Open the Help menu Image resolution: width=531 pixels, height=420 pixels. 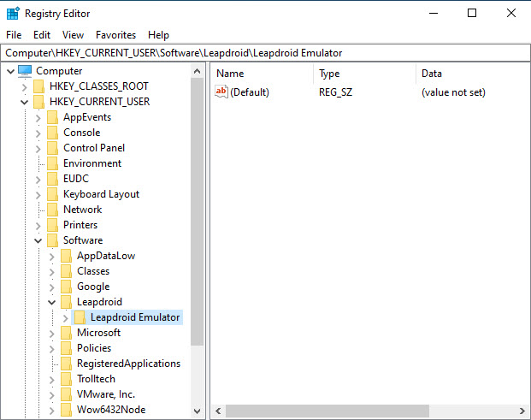158,35
